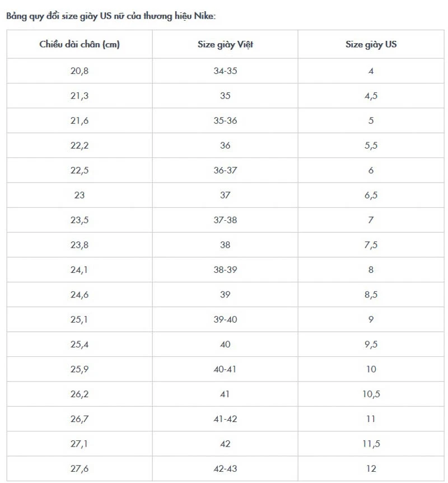Click the Việt size cell 40-41

(x=225, y=369)
